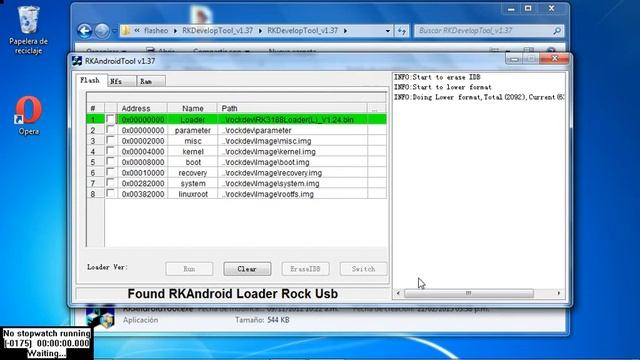Select the system row checkbox
Image resolution: width=640 pixels, height=360 pixels.
[x=110, y=183]
